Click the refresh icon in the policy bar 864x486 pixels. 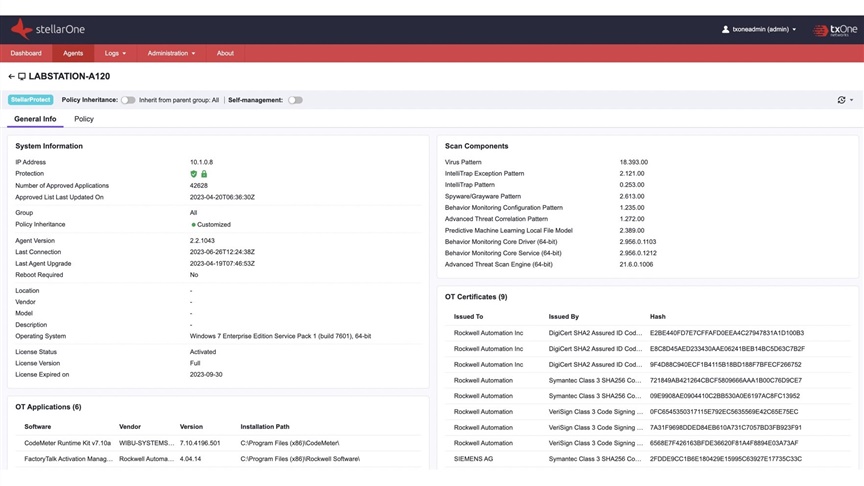[x=841, y=100]
